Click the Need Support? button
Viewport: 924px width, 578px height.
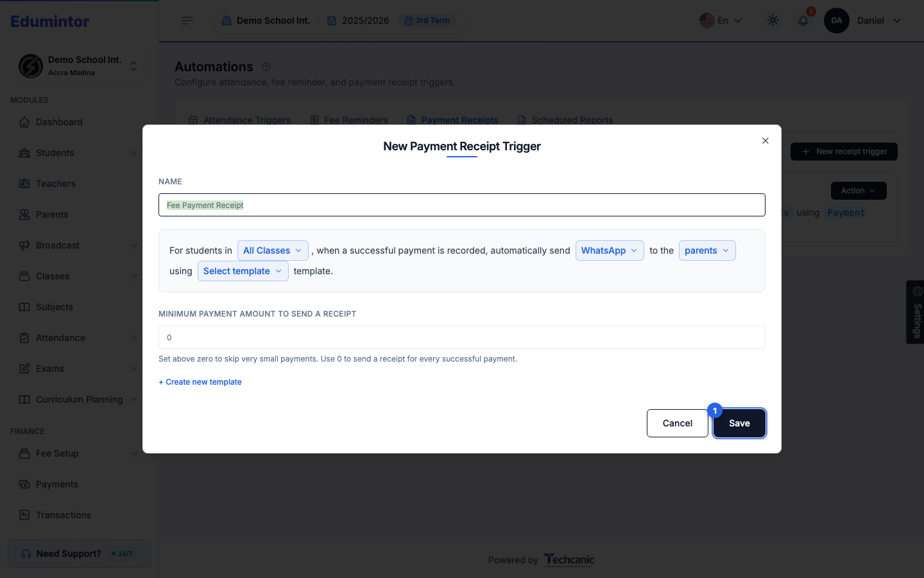[80, 554]
